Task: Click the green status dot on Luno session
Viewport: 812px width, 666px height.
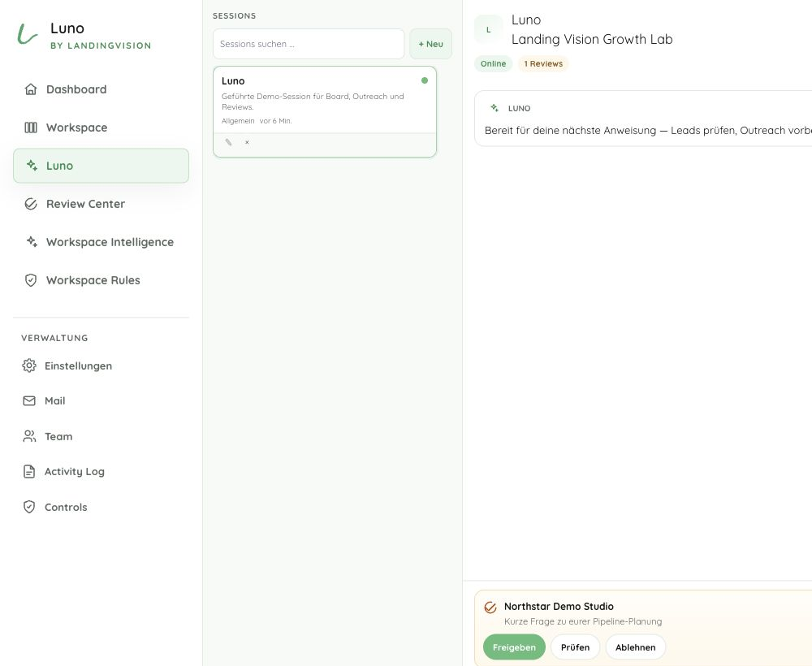Action: click(x=425, y=80)
